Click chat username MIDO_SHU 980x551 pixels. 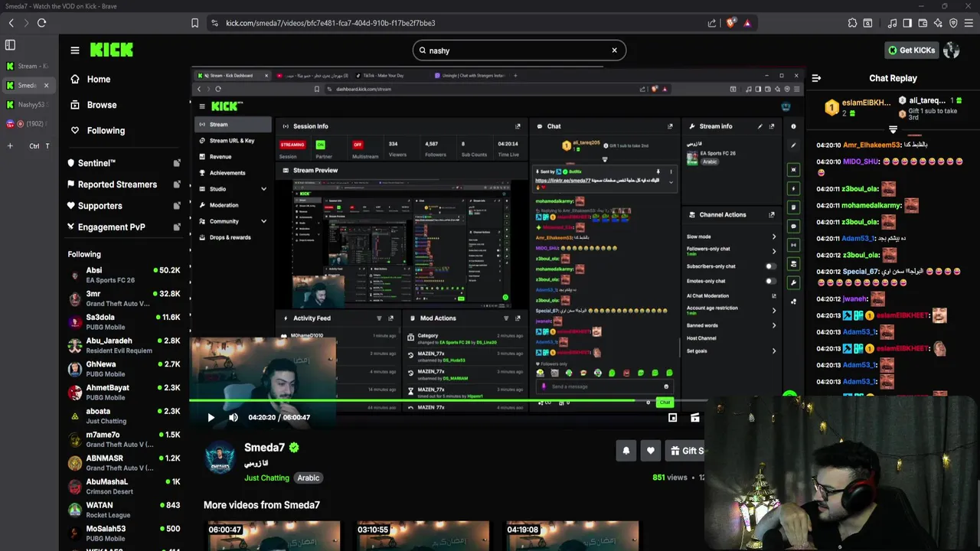point(861,162)
